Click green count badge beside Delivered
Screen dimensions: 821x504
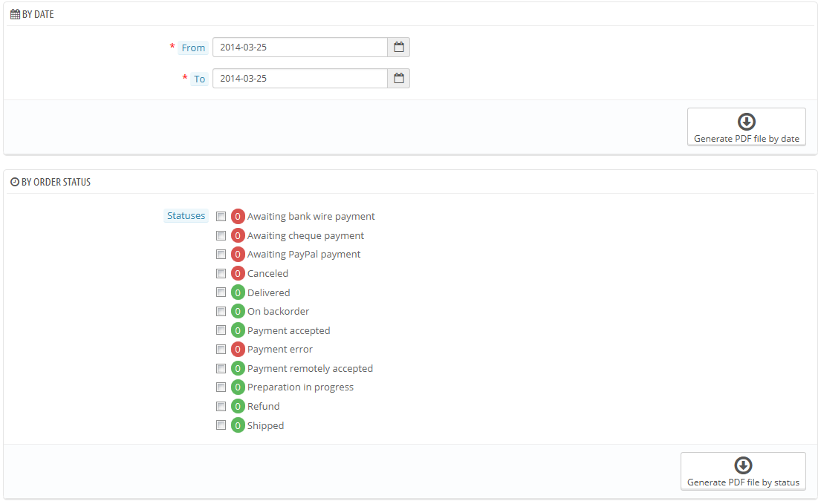coord(238,292)
